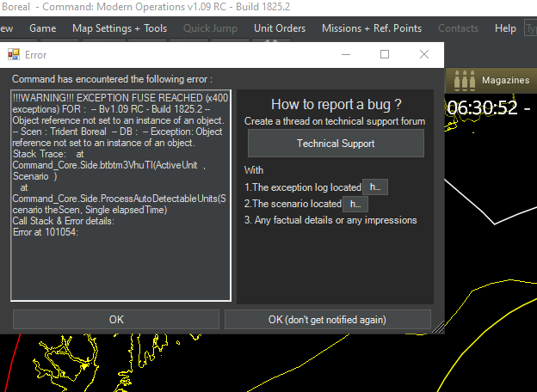Open Missions + Ref. Points menu
Screen dimensions: 537x392
point(372,28)
